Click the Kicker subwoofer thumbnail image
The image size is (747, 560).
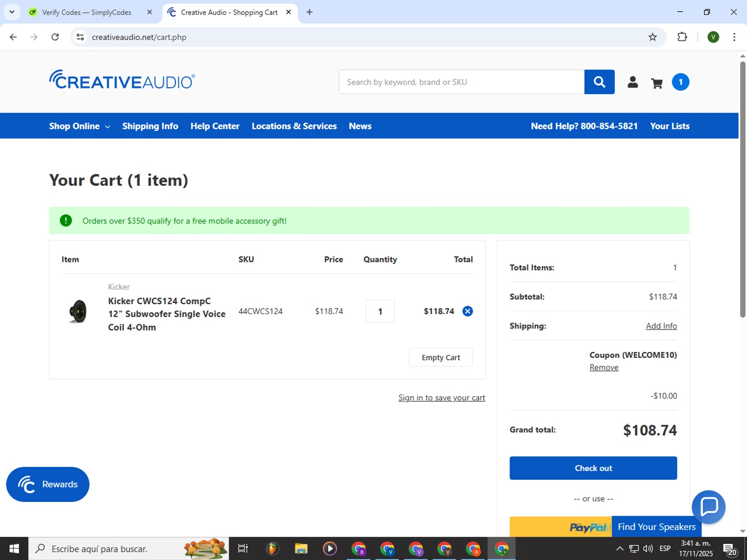(78, 311)
